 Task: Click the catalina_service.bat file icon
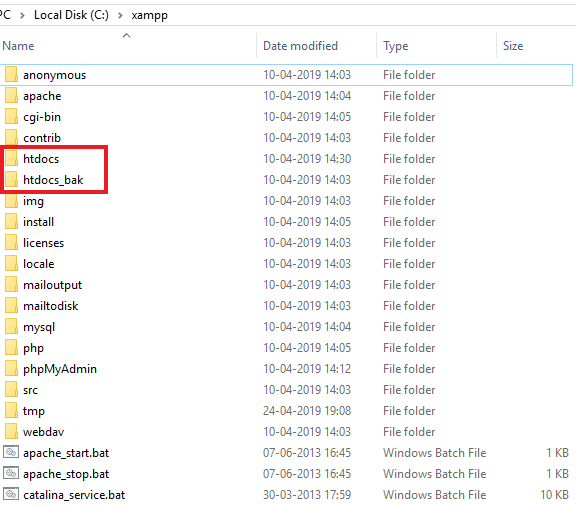click(11, 494)
